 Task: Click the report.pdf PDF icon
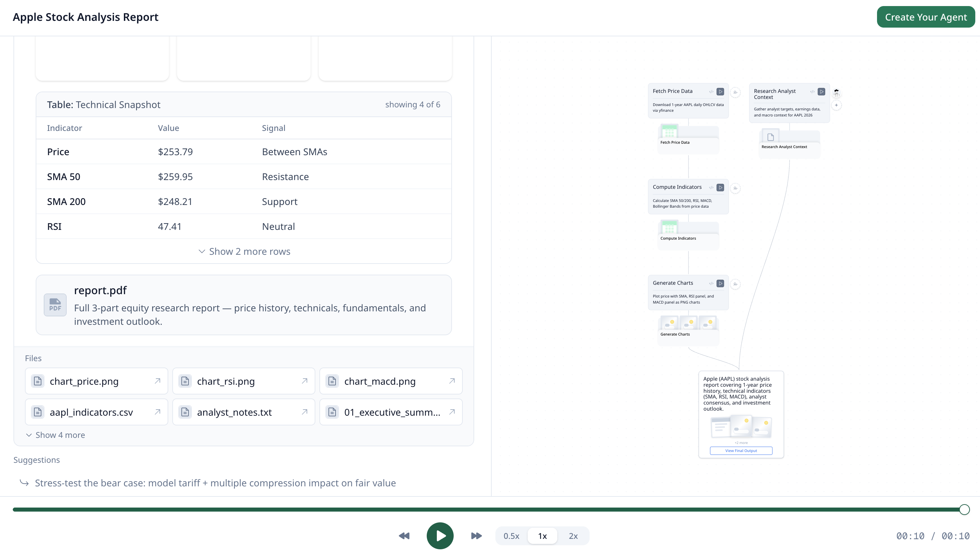click(x=55, y=305)
